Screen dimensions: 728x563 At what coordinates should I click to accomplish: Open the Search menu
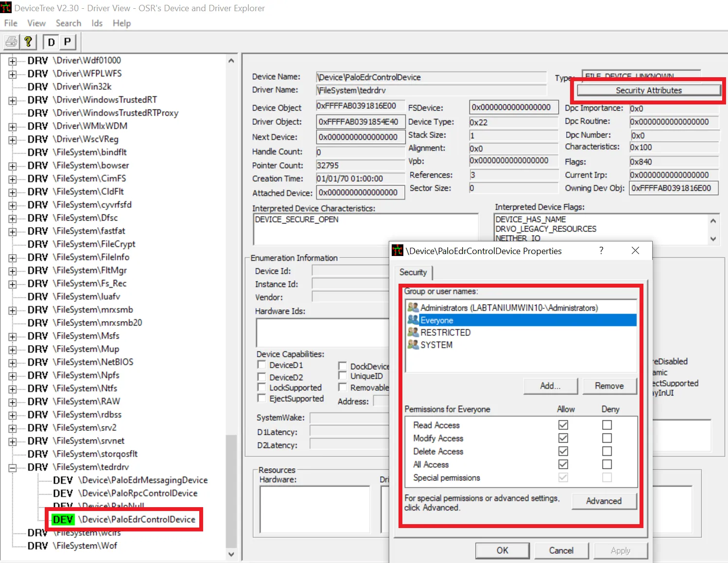(x=68, y=23)
